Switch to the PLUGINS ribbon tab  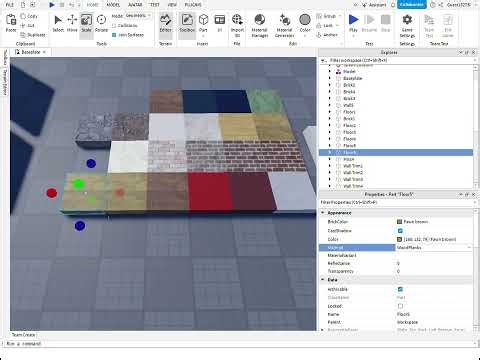(193, 5)
